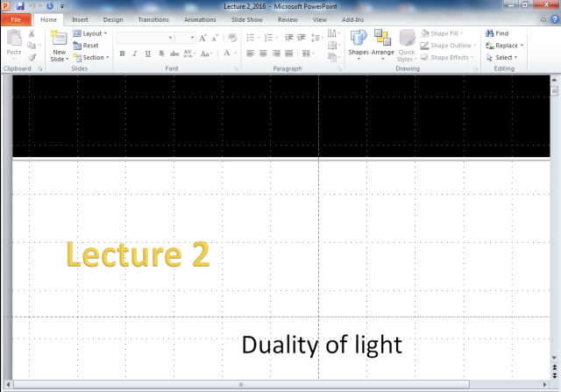Click the Find binoculars button

click(x=497, y=33)
